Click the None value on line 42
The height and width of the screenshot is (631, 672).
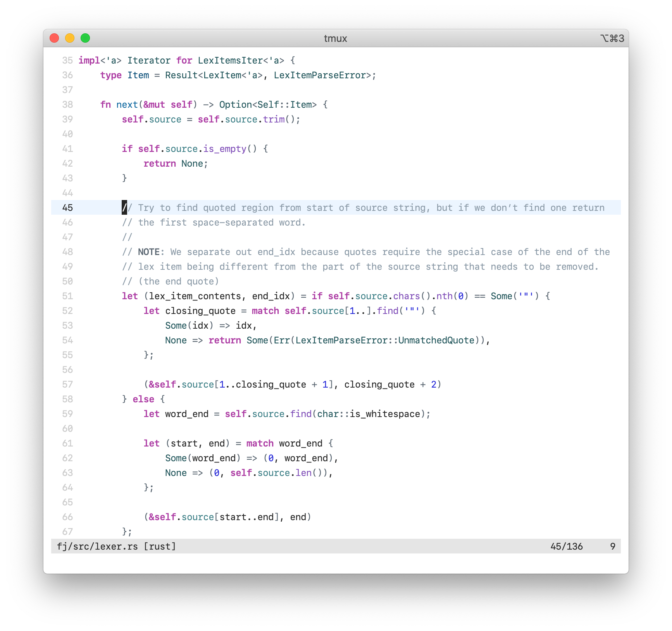192,164
